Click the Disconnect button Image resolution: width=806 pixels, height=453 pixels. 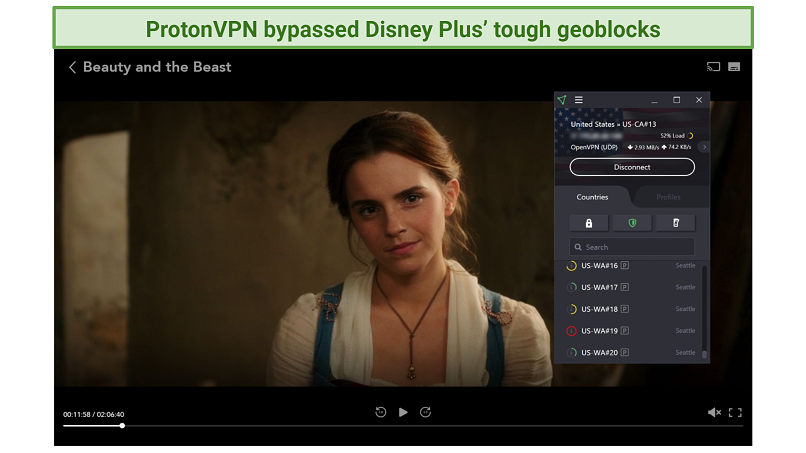[x=632, y=167]
